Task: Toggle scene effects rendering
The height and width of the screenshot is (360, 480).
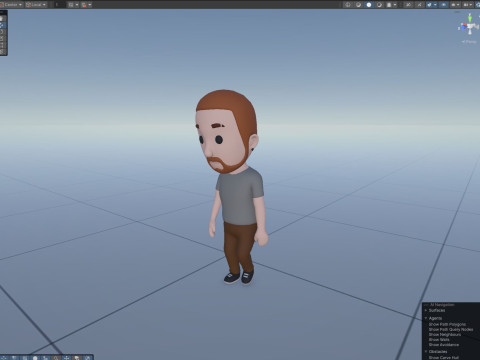Action: pyautogui.click(x=429, y=5)
